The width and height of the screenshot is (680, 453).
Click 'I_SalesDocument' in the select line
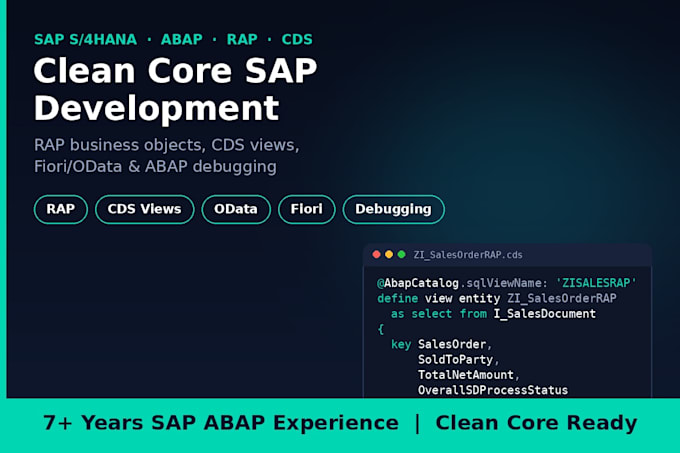pyautogui.click(x=545, y=313)
